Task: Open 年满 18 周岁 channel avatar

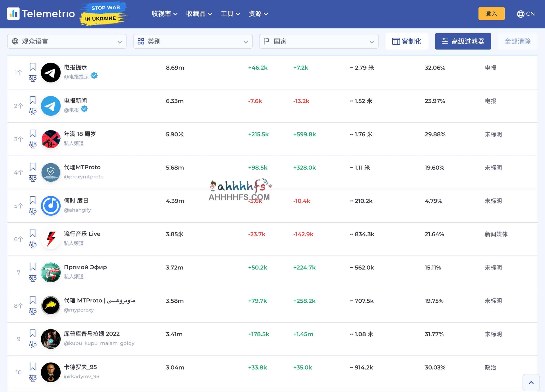Action: pyautogui.click(x=51, y=139)
